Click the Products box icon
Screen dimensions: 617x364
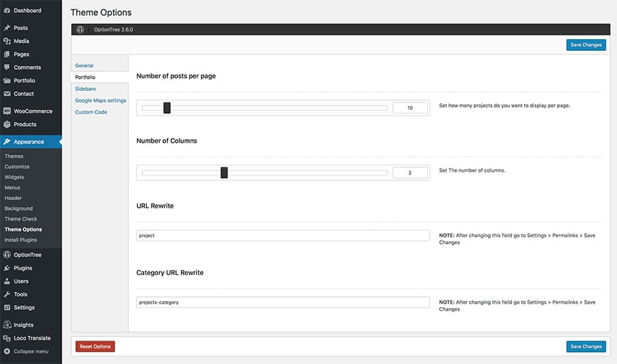point(7,124)
